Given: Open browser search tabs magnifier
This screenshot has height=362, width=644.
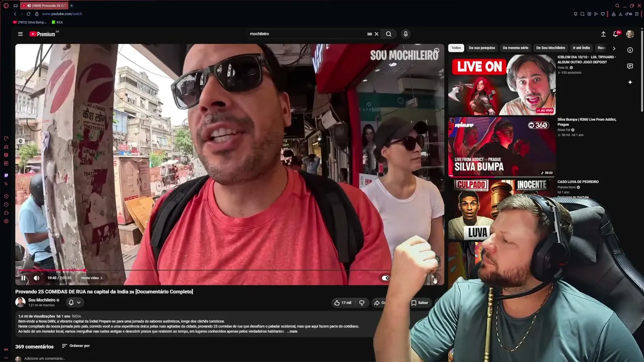Looking at the screenshot, I should (x=617, y=6).
